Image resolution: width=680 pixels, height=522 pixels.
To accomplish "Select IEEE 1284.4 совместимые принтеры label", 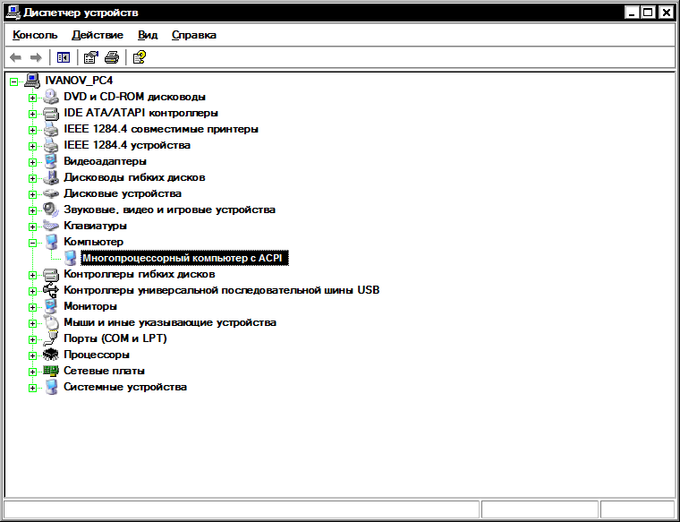I will point(161,129).
